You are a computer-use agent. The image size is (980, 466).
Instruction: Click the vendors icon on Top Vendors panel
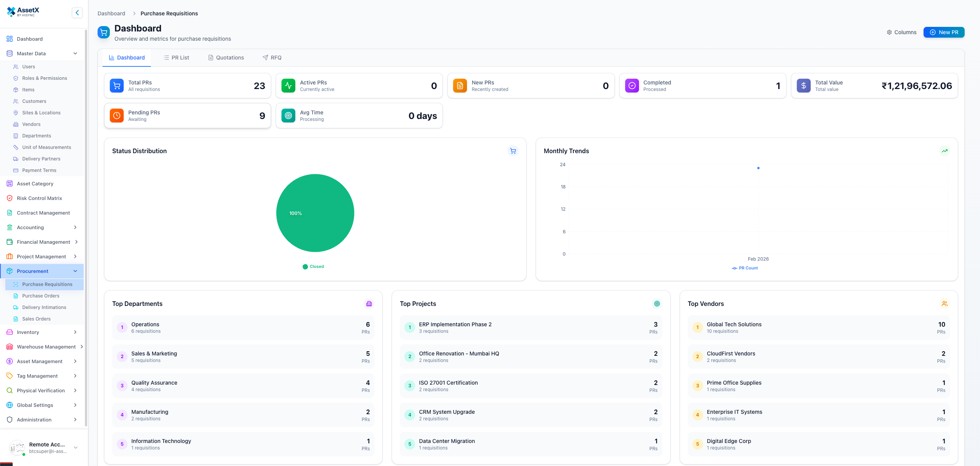(x=945, y=303)
